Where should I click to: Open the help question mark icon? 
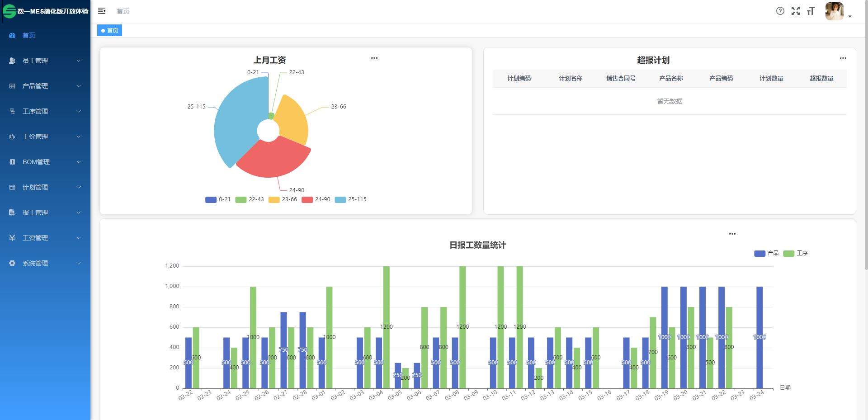(780, 11)
